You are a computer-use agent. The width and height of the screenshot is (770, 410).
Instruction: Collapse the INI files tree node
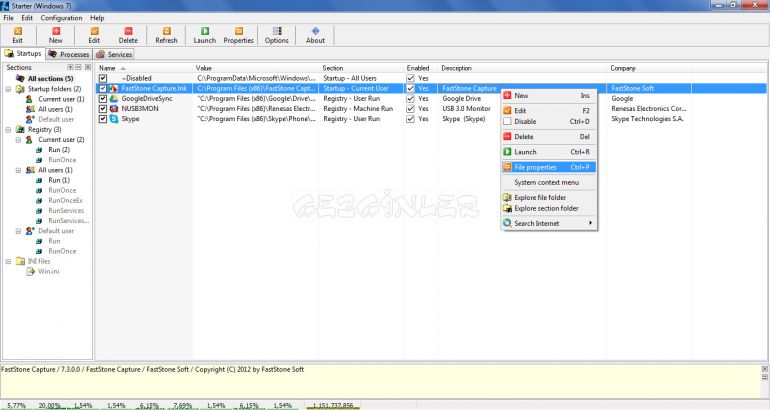(8, 261)
